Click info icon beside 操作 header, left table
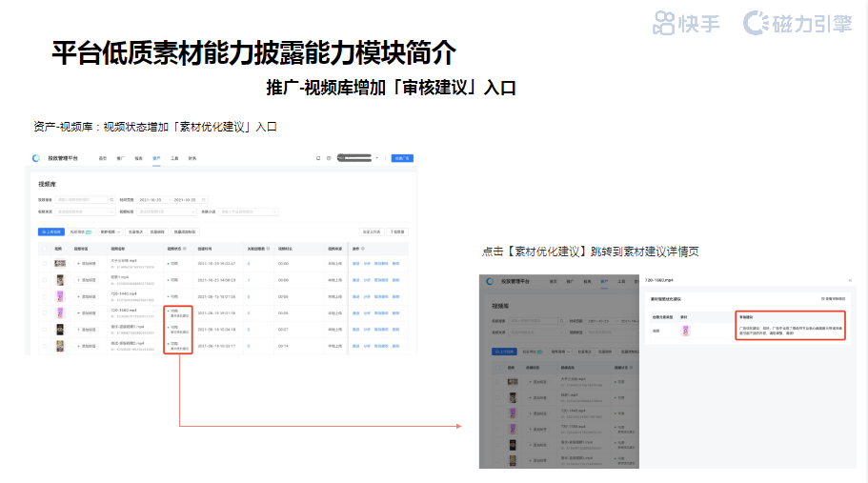868x483 pixels. tap(363, 249)
